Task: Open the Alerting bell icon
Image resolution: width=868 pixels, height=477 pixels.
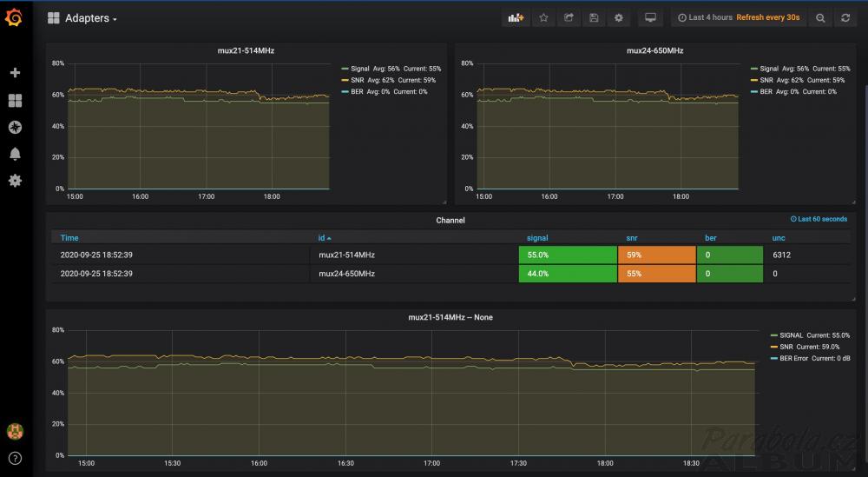Action: click(x=15, y=154)
